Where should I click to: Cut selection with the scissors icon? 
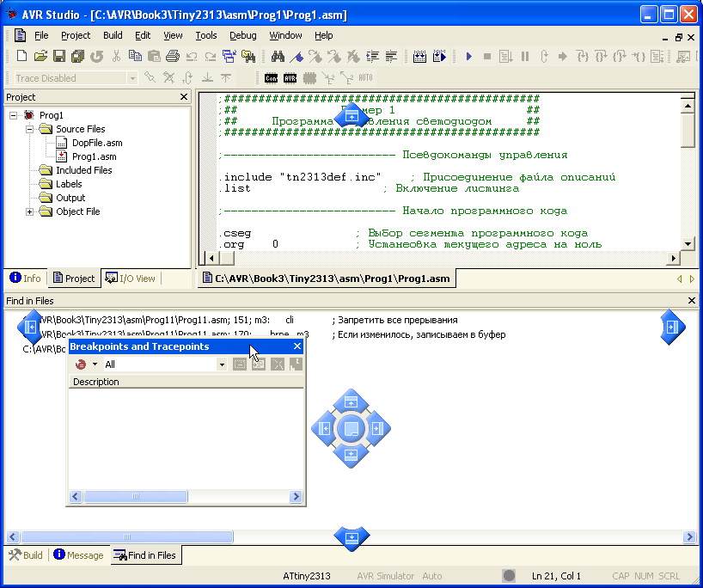[x=116, y=56]
